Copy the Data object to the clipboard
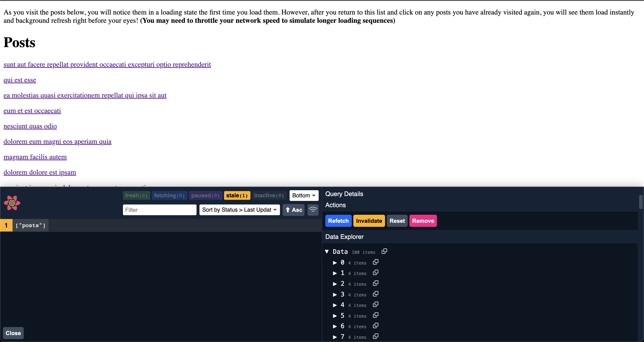 point(384,251)
